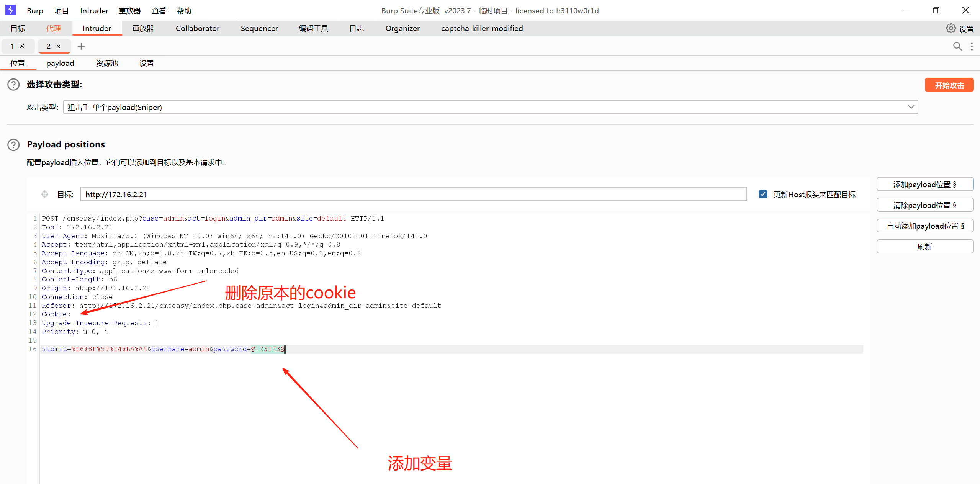
Task: Open the Intruder menu in menu bar
Action: (x=94, y=11)
